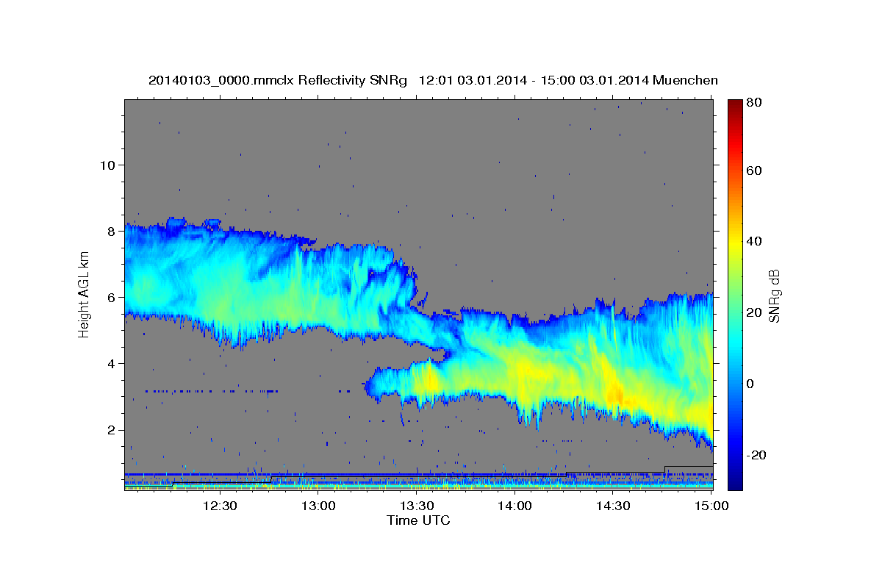Click the orange high-reflectivity core near 14:30
882x588 pixels.
click(x=614, y=395)
